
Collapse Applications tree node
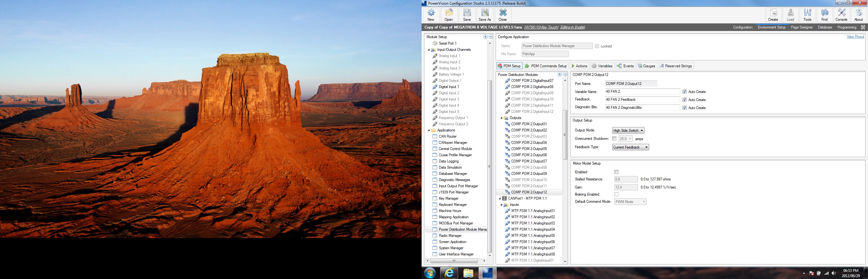(429, 131)
